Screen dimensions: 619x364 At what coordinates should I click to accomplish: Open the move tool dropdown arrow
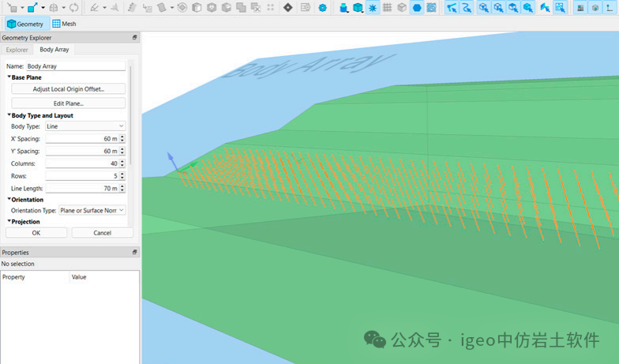tap(22, 8)
